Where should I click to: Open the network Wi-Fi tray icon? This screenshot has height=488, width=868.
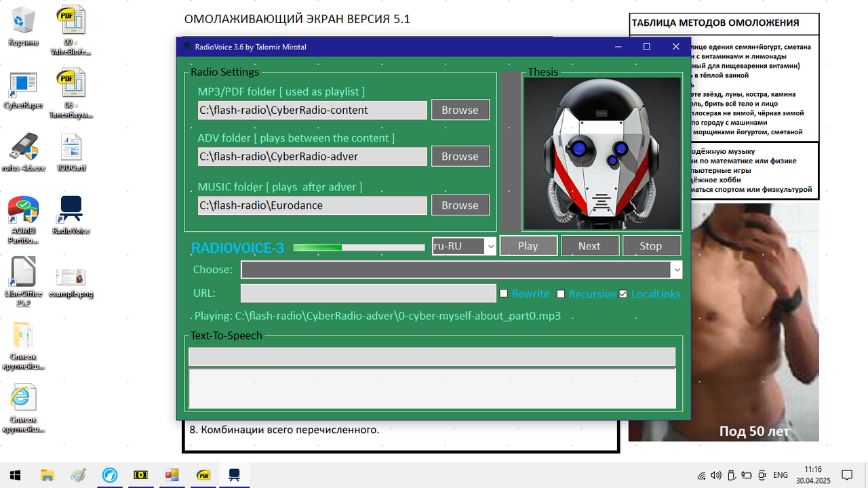[701, 475]
